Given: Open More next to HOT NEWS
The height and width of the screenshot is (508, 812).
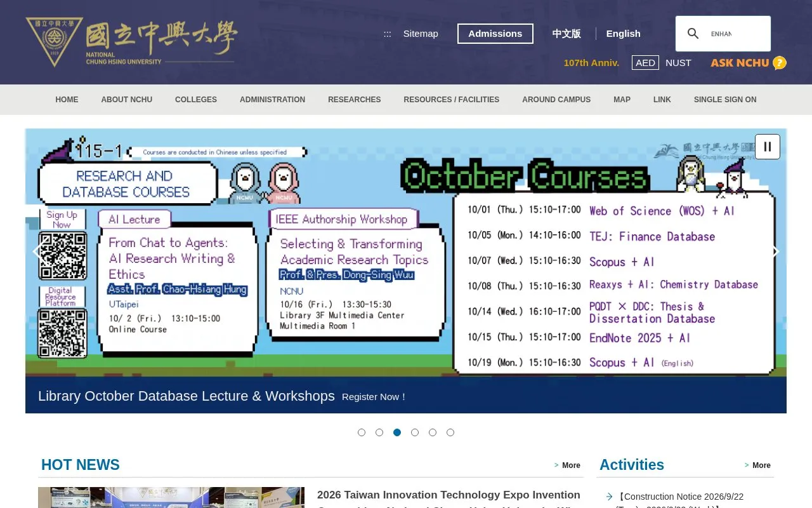Looking at the screenshot, I should point(567,465).
